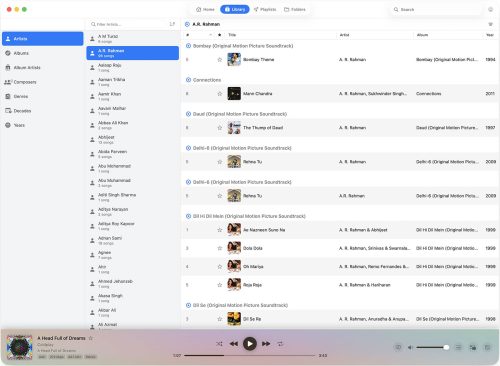Favorite the now-playing A Head Full of Dreams
Image resolution: width=500 pixels, height=366 pixels.
[90, 338]
